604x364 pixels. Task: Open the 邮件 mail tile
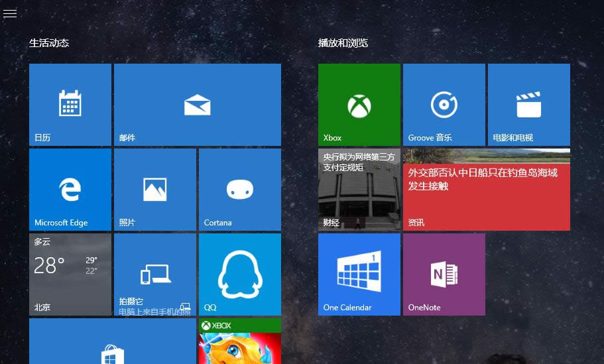click(x=198, y=105)
